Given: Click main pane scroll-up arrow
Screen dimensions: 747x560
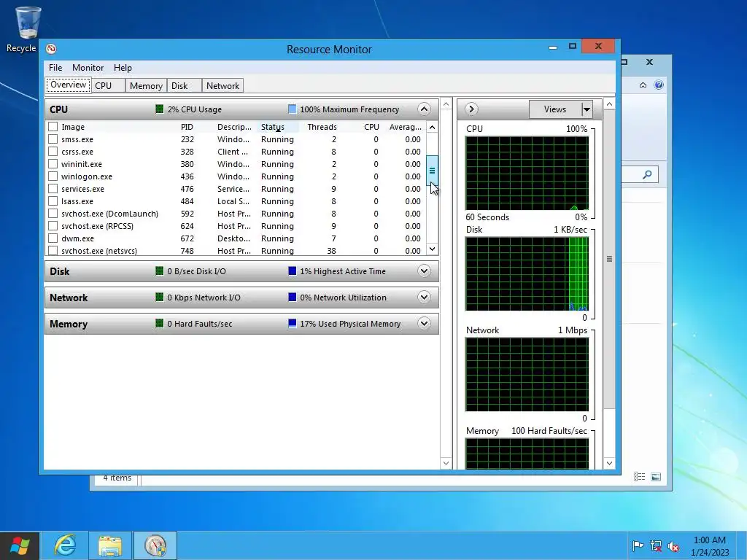Looking at the screenshot, I should pos(446,104).
